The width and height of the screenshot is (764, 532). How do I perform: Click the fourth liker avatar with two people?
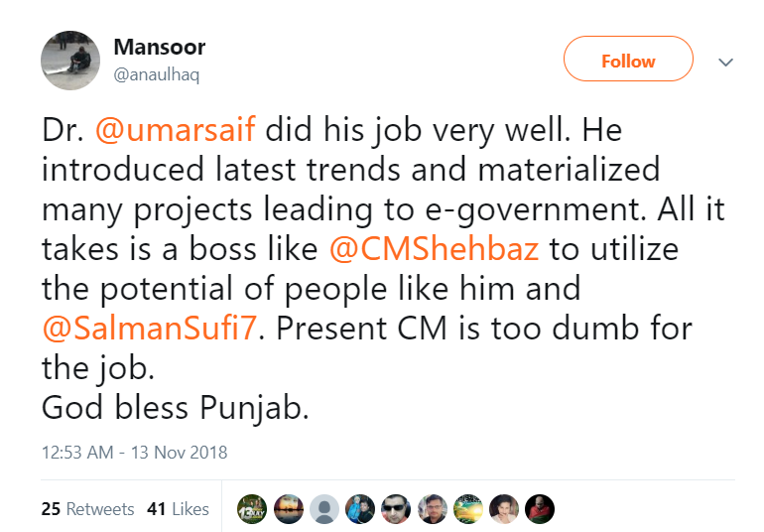click(360, 509)
